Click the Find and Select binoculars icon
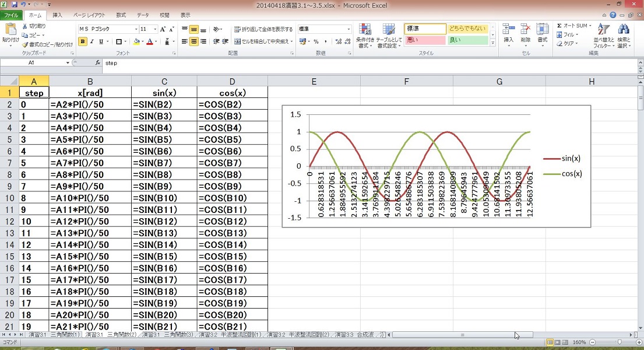The height and width of the screenshot is (350, 644). coord(624,30)
